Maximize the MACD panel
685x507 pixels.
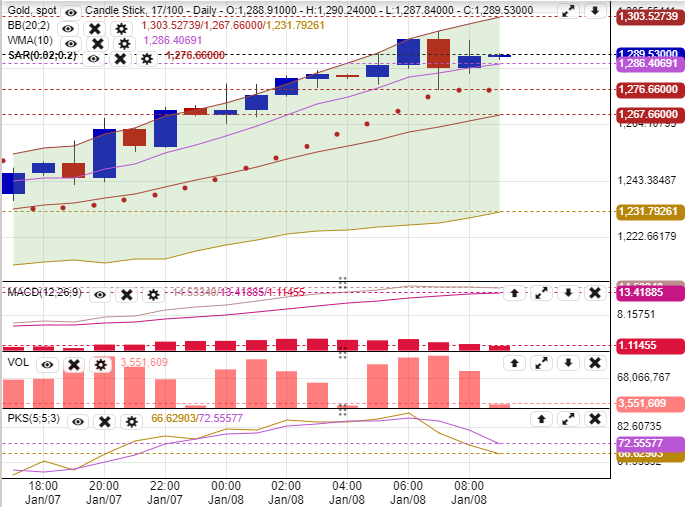pos(541,293)
